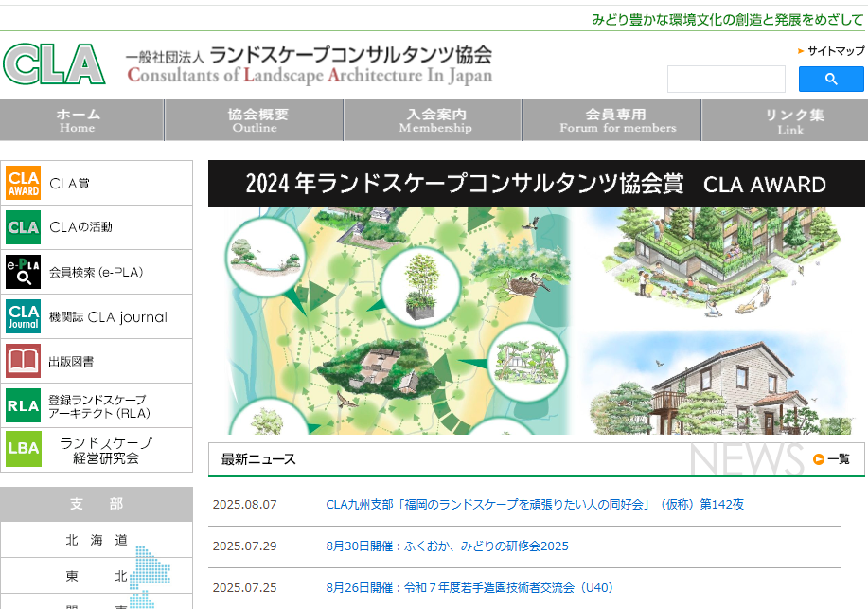Open 会員検索 (e-PLA) link
The image size is (868, 609).
[97, 272]
